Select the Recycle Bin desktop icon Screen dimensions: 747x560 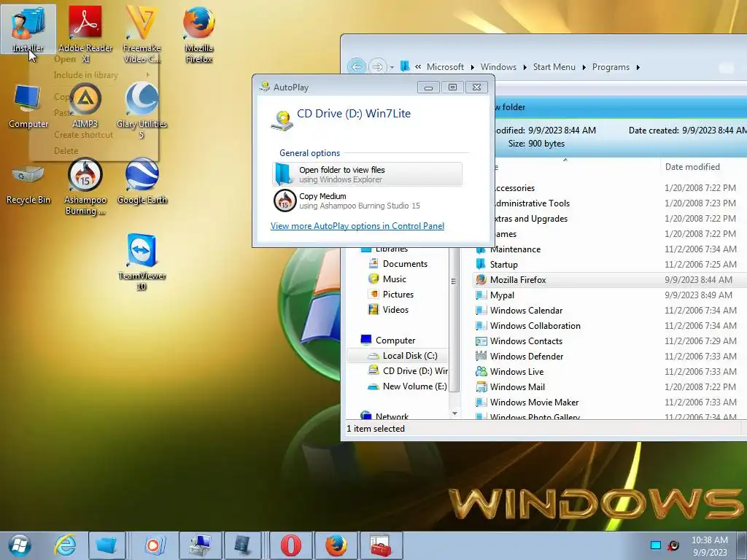point(28,184)
